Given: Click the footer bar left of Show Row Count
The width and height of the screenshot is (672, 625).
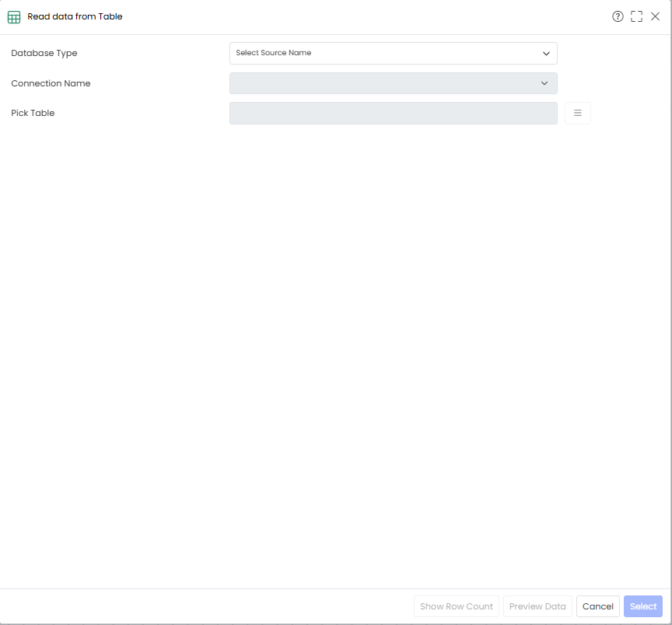Looking at the screenshot, I should (205, 606).
